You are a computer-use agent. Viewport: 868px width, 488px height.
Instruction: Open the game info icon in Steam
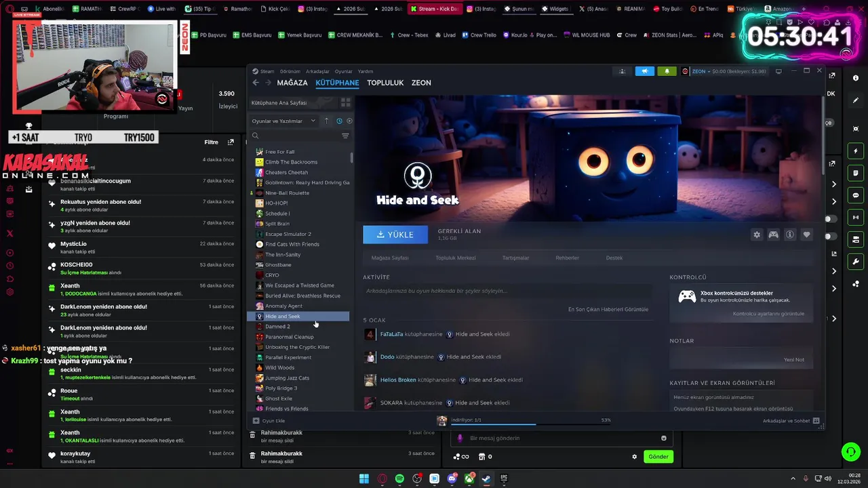click(x=790, y=235)
